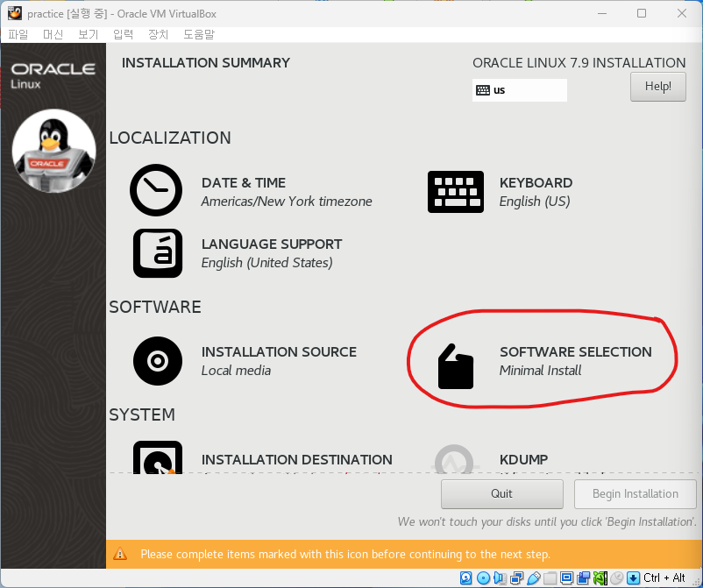
Task: Click network adapters status icon
Action: (x=517, y=577)
